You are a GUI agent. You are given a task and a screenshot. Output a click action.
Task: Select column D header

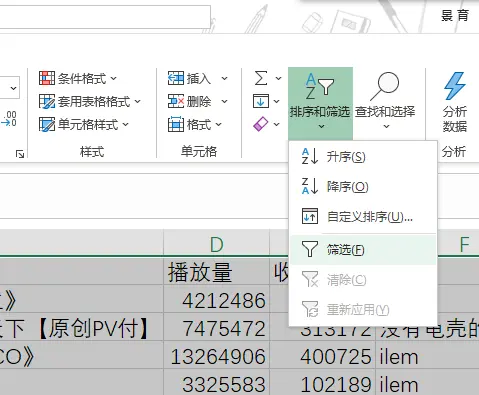[x=216, y=244]
